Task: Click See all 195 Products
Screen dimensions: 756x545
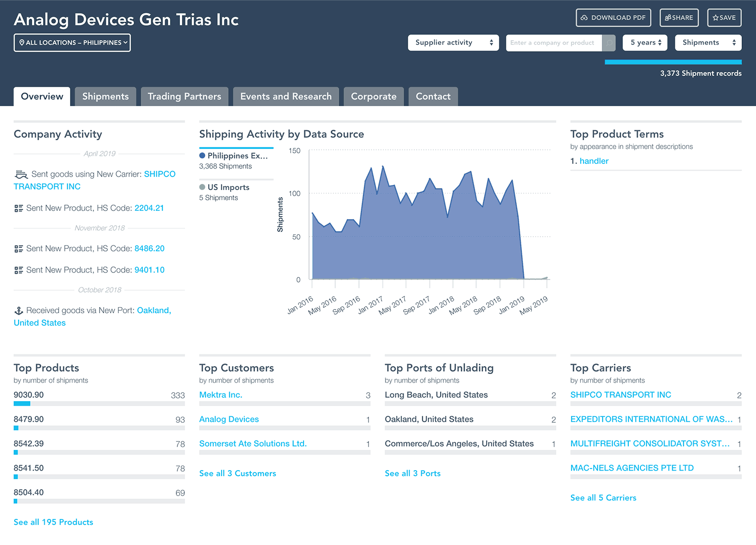Action: (x=53, y=522)
